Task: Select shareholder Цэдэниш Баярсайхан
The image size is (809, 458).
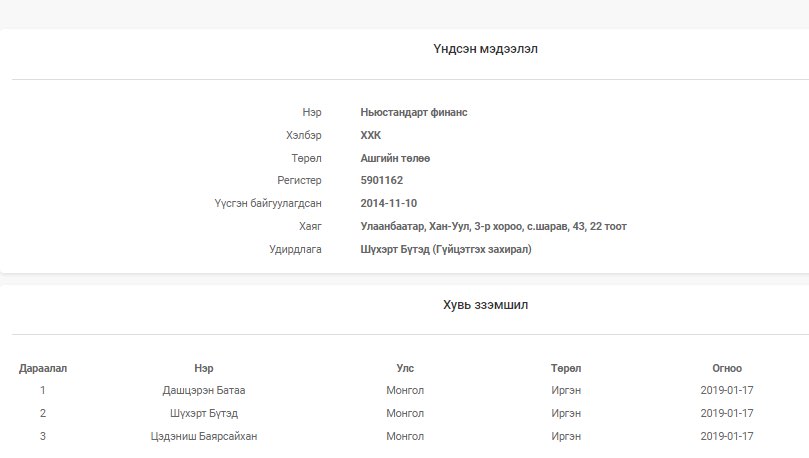Action: click(x=204, y=436)
